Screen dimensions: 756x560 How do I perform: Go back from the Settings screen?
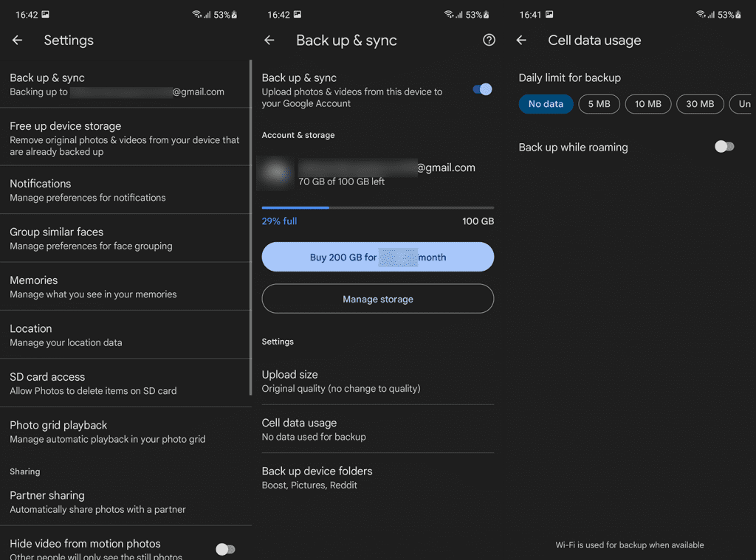coord(18,41)
